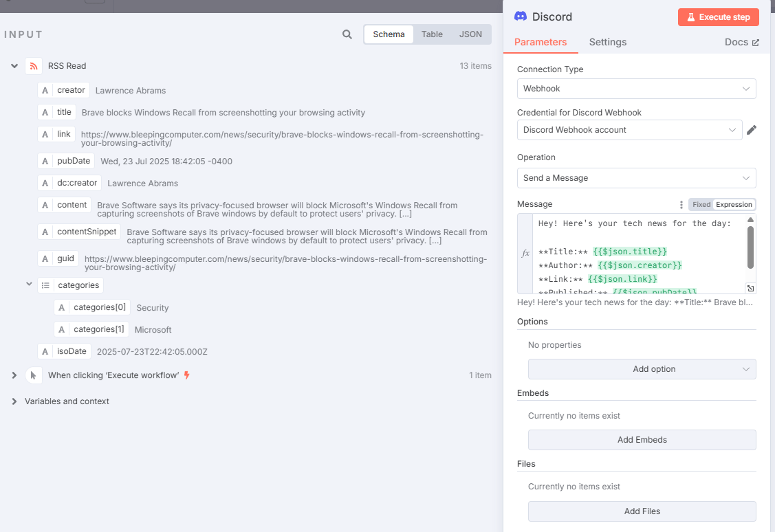Click the Add Embeds button

642,440
